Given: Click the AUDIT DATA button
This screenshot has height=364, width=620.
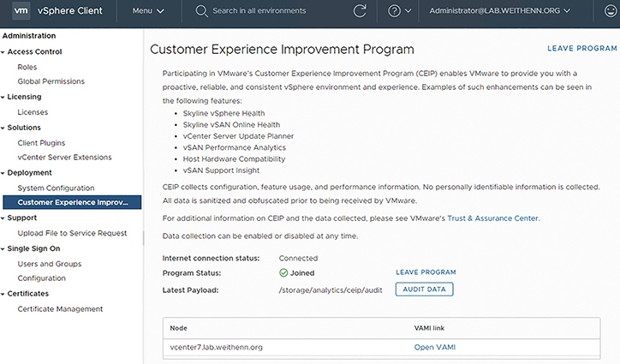Looking at the screenshot, I should [x=424, y=289].
